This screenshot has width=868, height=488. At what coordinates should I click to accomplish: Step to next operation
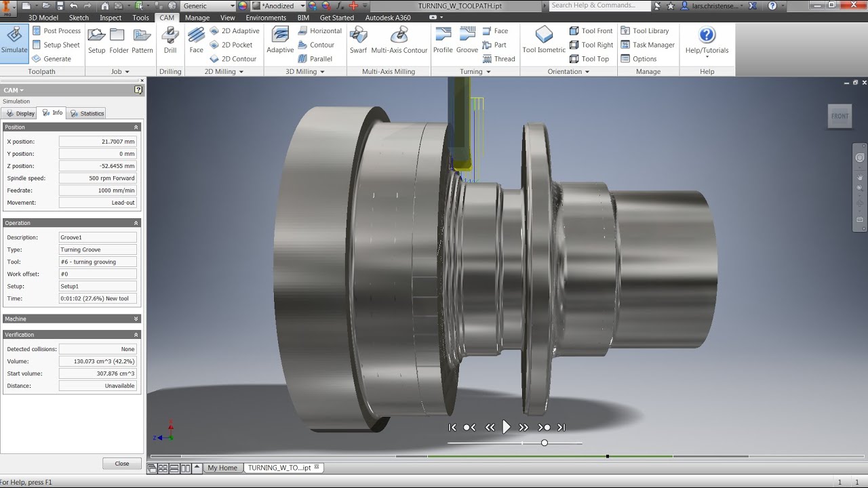544,427
